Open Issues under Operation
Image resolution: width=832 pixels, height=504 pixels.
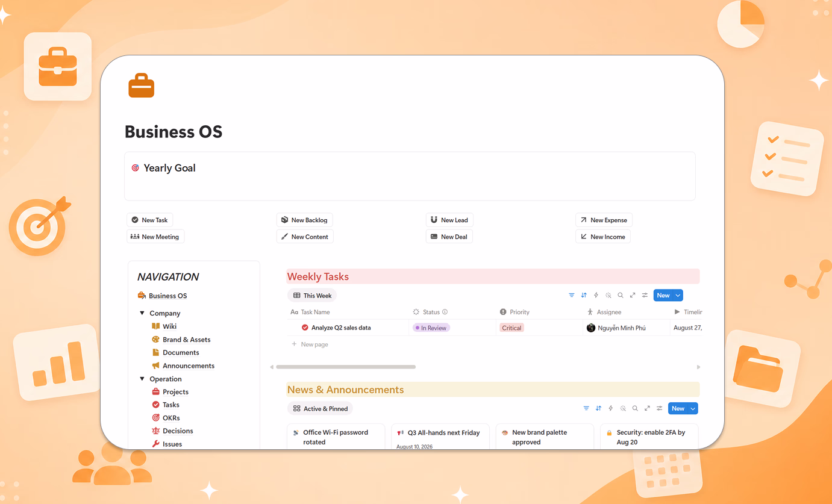pos(167,444)
